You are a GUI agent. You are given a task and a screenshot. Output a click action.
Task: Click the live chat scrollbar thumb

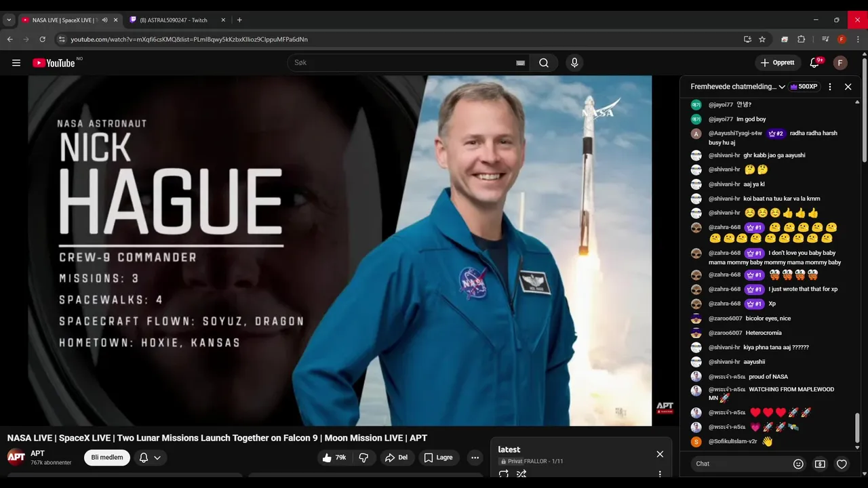(x=857, y=428)
